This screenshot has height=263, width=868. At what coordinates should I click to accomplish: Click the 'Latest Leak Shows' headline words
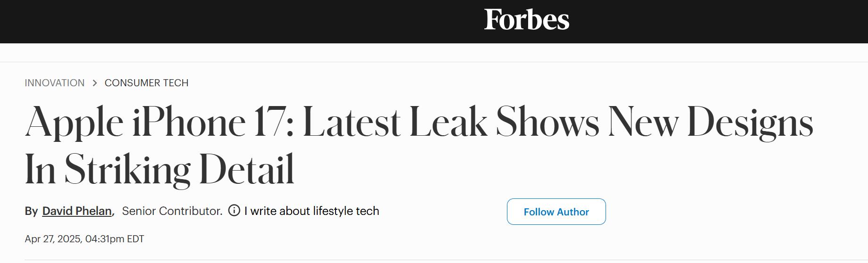click(451, 123)
